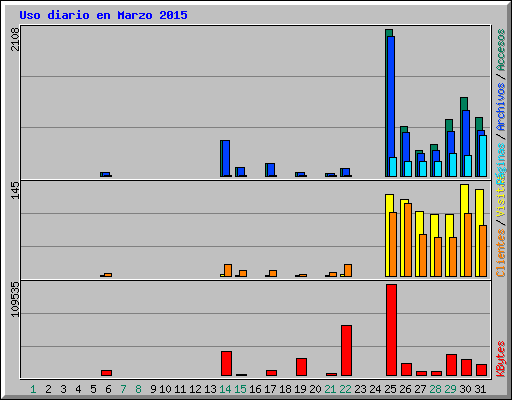This screenshot has width=512, height=400.
Task: Click the orange 'Clientes' legend label
Action: pyautogui.click(x=501, y=253)
